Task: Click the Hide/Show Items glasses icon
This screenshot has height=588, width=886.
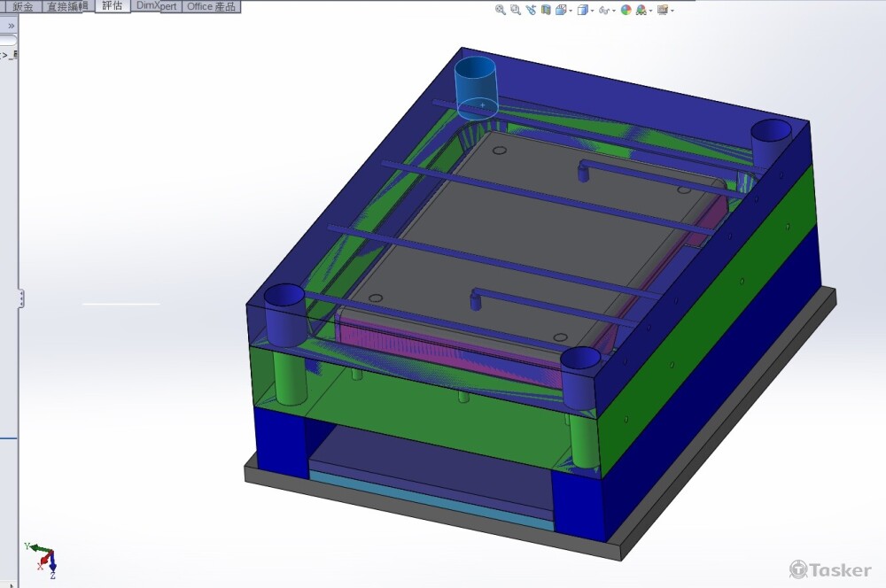Action: pyautogui.click(x=604, y=10)
